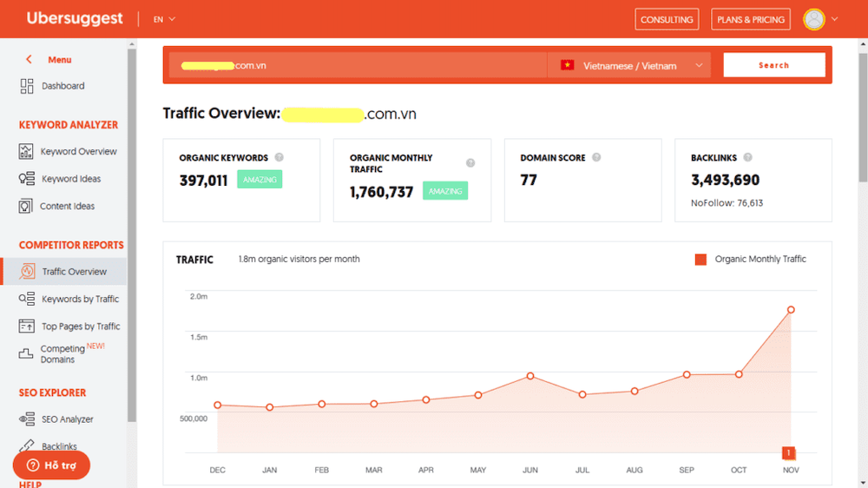Toggle the Organic Monthly Traffic legend swatch
Image resolution: width=868 pixels, height=488 pixels.
(700, 259)
